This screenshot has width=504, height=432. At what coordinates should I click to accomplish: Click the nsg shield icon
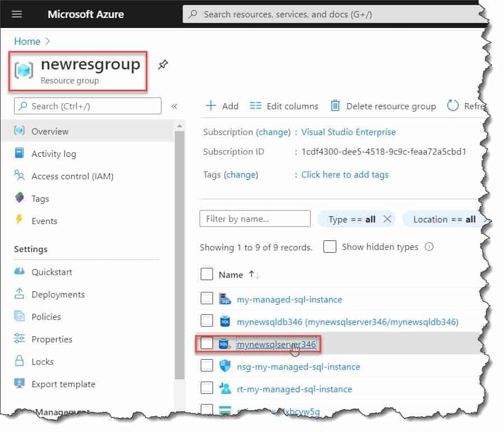[225, 365]
